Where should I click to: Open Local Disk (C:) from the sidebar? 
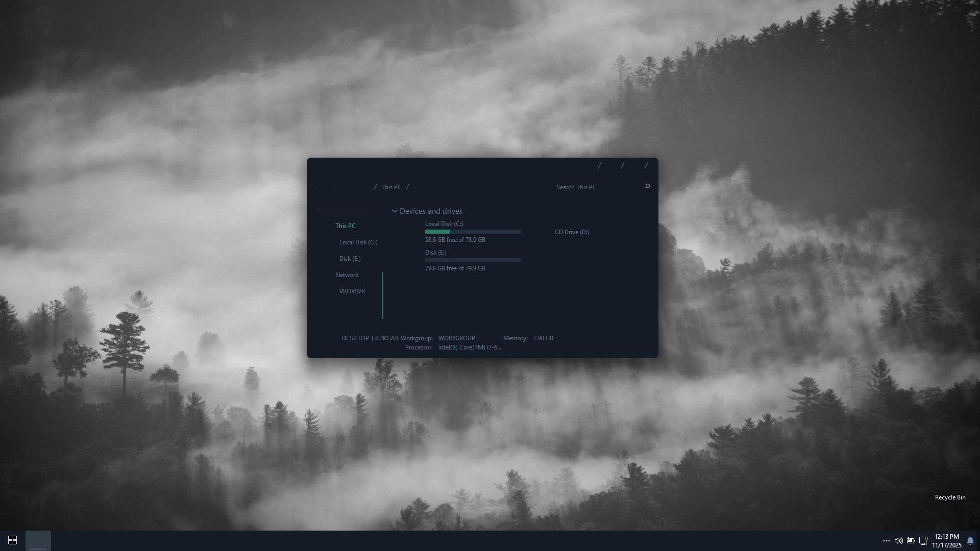(358, 242)
